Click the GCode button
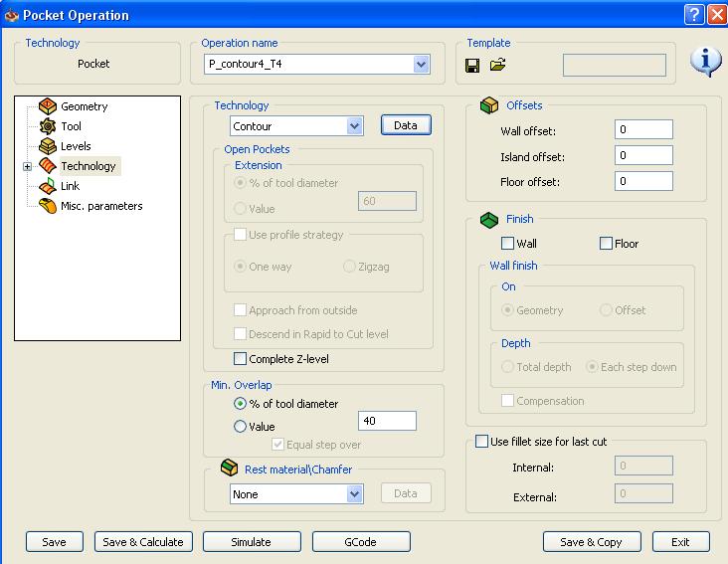Screen dimensions: 728x564 pos(361,542)
